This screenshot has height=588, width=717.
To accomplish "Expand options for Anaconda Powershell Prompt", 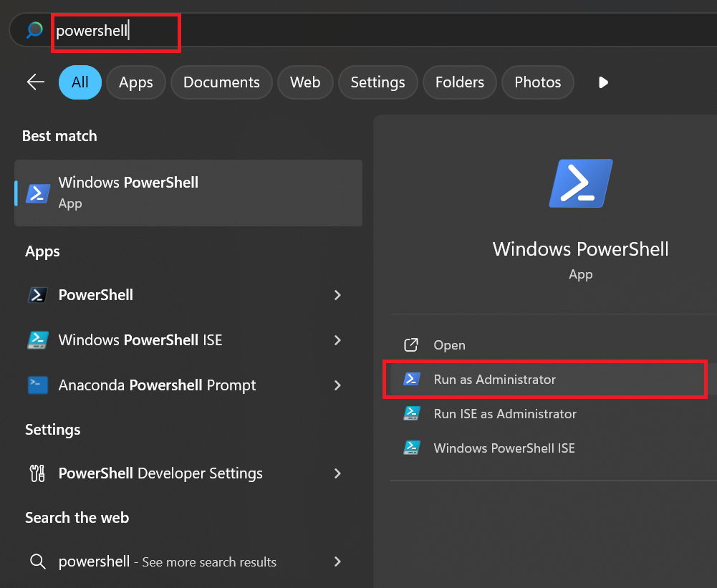I will click(x=337, y=385).
